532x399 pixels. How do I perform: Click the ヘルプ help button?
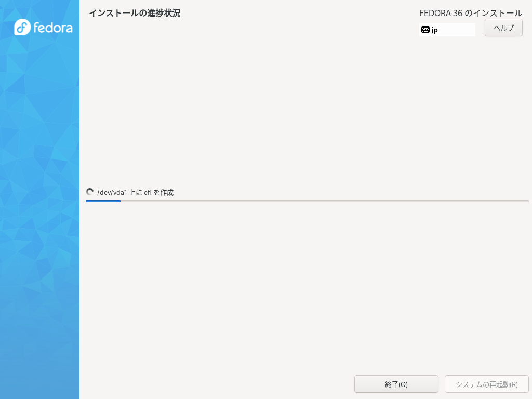(503, 28)
